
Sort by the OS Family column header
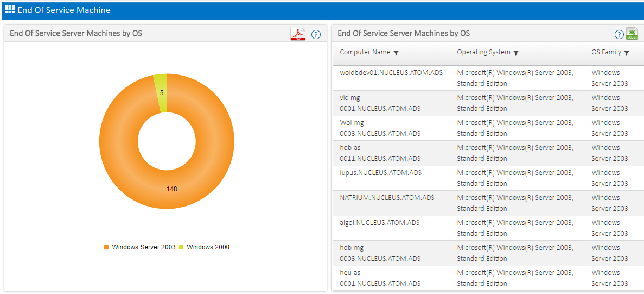[x=606, y=52]
